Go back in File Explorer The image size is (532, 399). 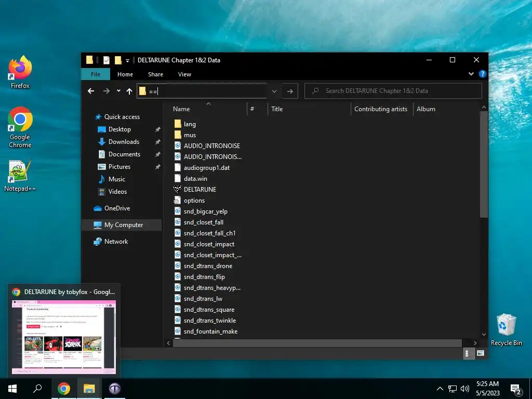(x=91, y=91)
